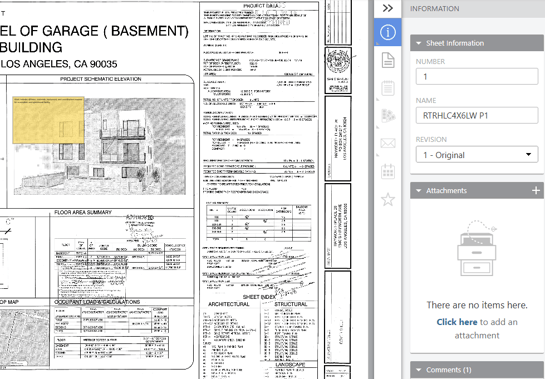Collapse the Sheet Information section
This screenshot has height=379, width=545.
[x=418, y=43]
